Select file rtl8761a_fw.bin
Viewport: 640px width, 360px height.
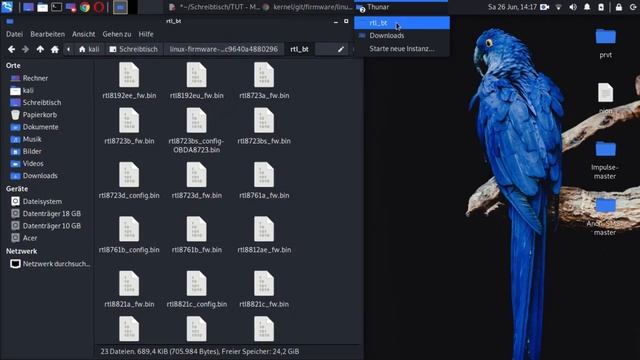click(x=264, y=180)
